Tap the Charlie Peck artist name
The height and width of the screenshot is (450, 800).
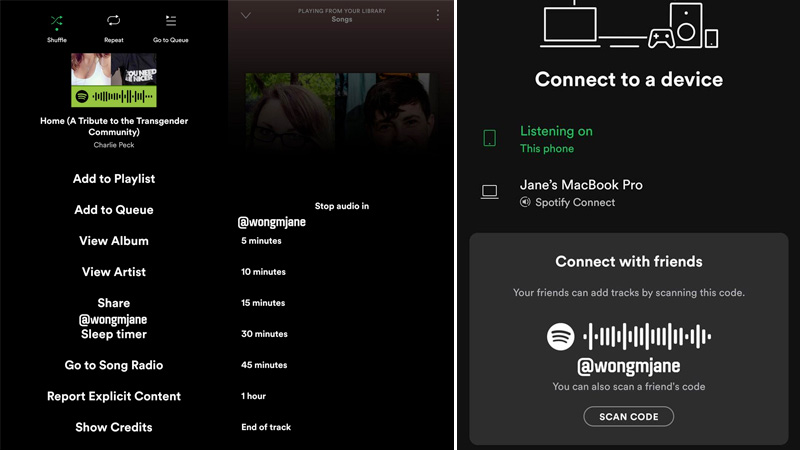pos(114,145)
